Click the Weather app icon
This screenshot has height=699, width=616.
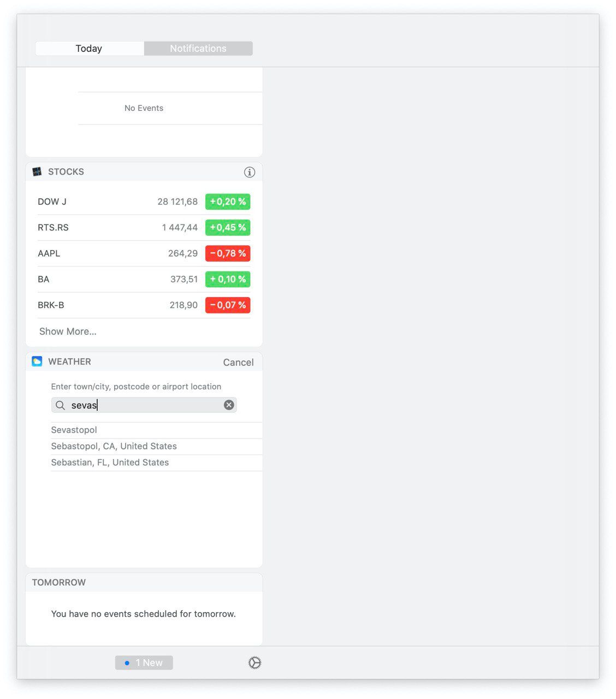pyautogui.click(x=37, y=362)
